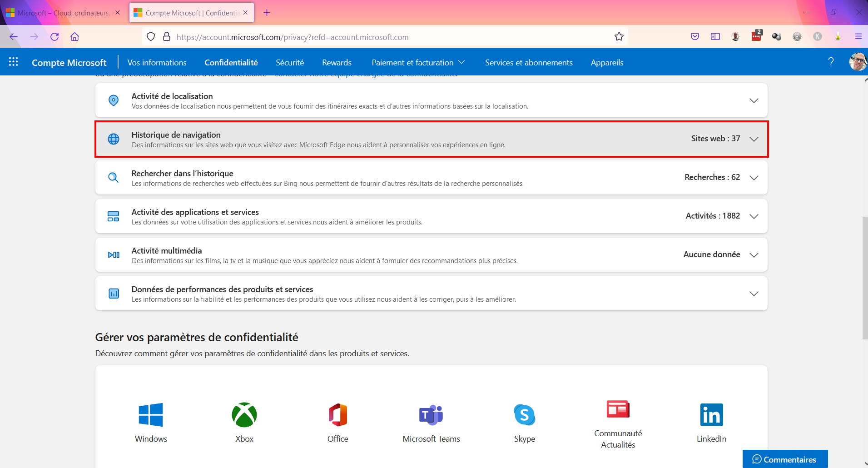Open Microsoft Teams privacy settings icon
This screenshot has width=868, height=468.
click(x=431, y=415)
